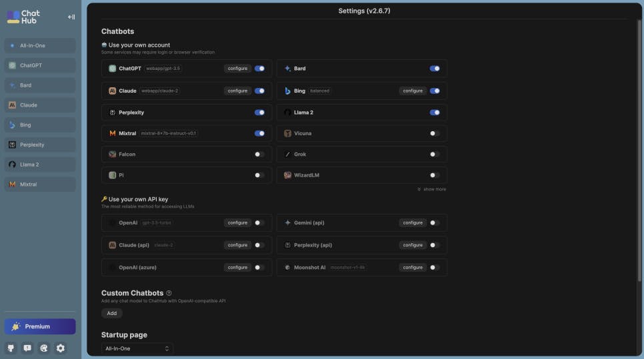The image size is (644, 359).
Task: Click configure for Gemini (api)
Action: pyautogui.click(x=413, y=222)
